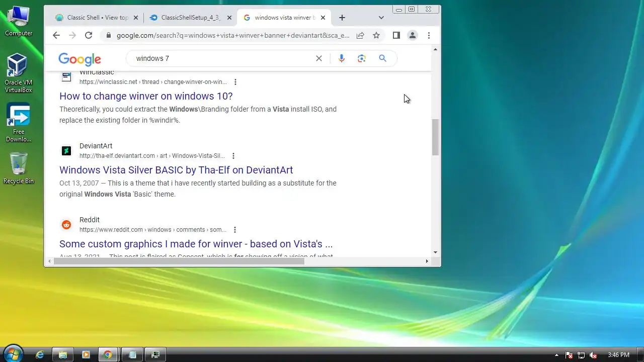Click the WinClassic site favicon
The height and width of the screenshot is (362, 644).
(x=66, y=77)
